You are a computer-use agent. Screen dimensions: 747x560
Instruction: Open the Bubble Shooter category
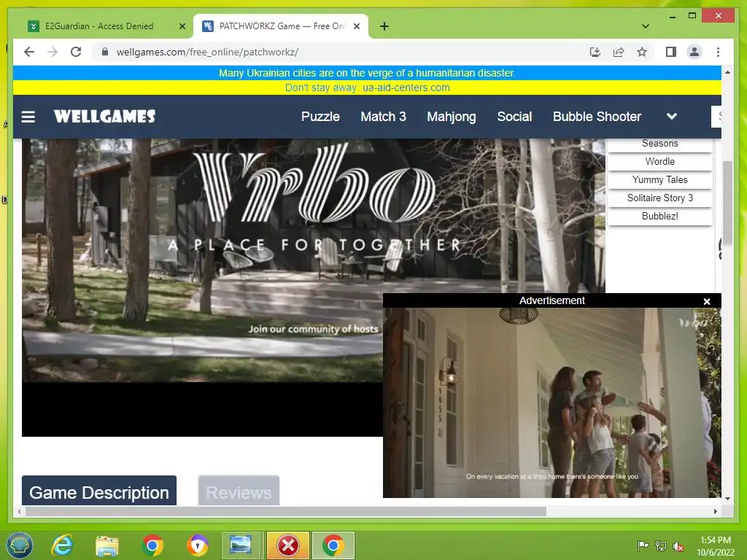(597, 117)
